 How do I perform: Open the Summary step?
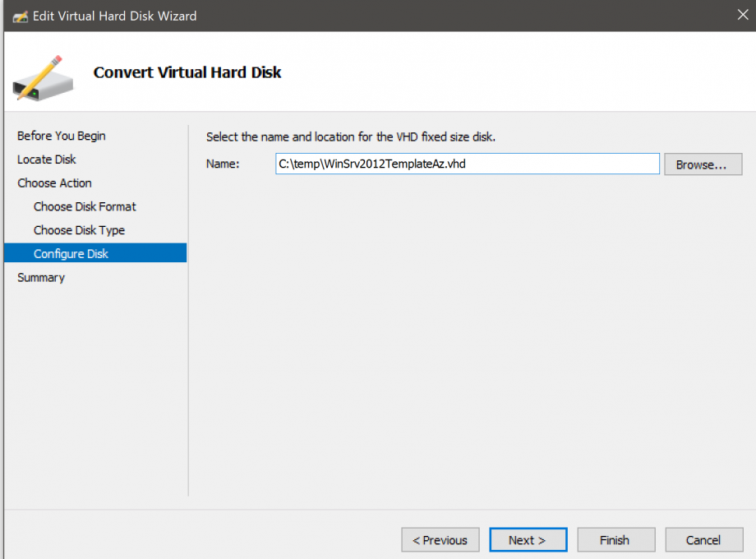pyautogui.click(x=40, y=277)
